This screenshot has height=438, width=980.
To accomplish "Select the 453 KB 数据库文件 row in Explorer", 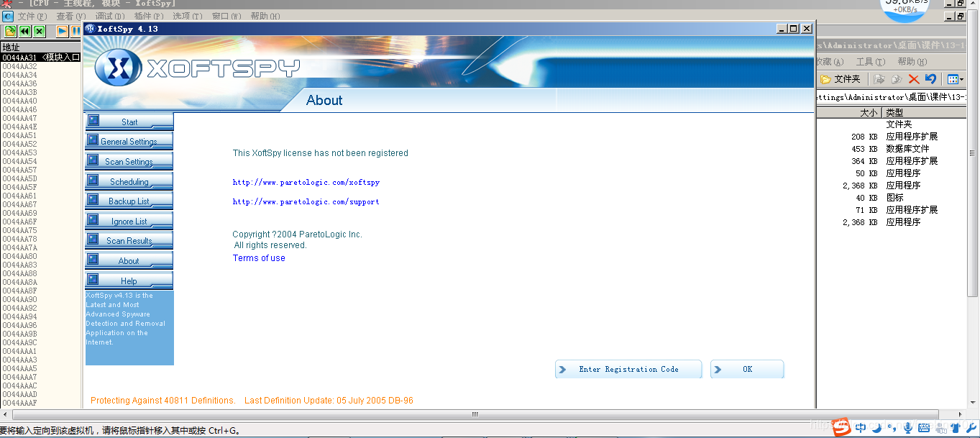I will coord(892,149).
